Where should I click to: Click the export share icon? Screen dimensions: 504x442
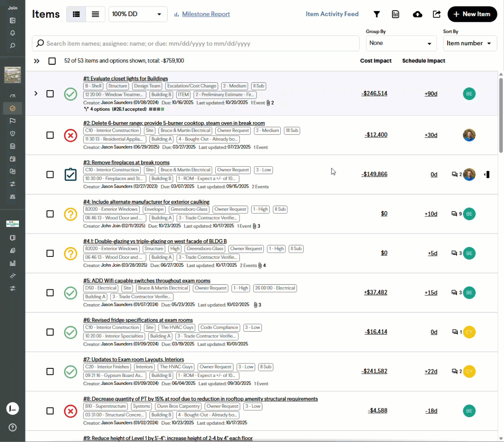point(436,14)
